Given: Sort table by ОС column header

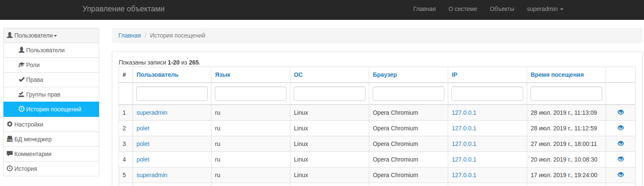Looking at the screenshot, I should [x=298, y=75].
